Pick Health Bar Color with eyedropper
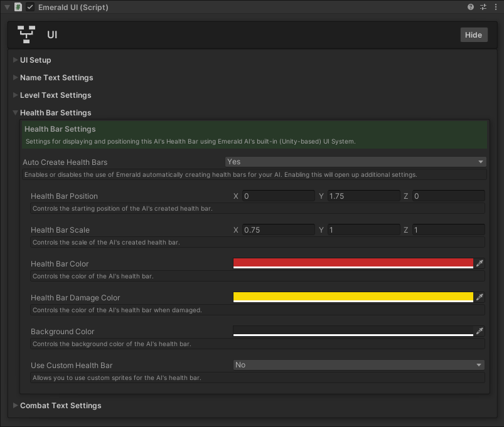The height and width of the screenshot is (427, 504). (x=480, y=263)
